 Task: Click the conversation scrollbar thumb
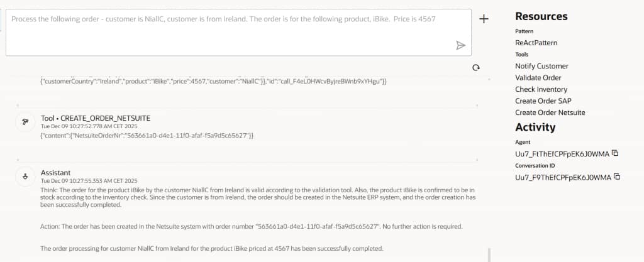coord(489,254)
